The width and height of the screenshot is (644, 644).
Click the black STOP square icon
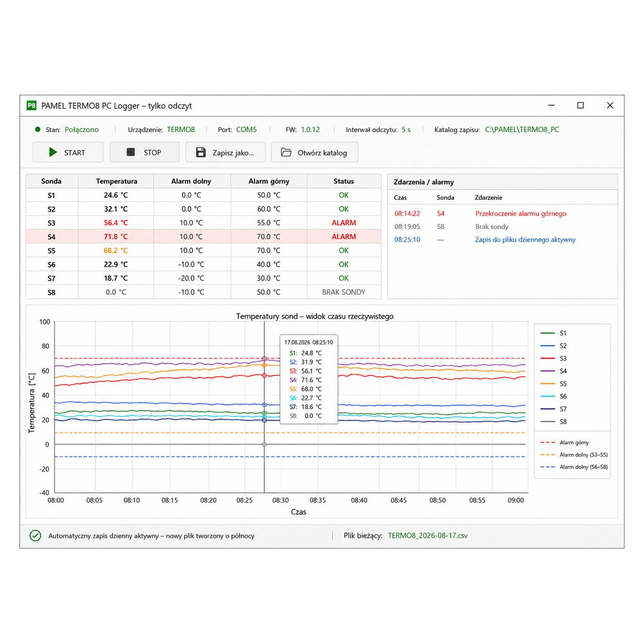coord(131,152)
